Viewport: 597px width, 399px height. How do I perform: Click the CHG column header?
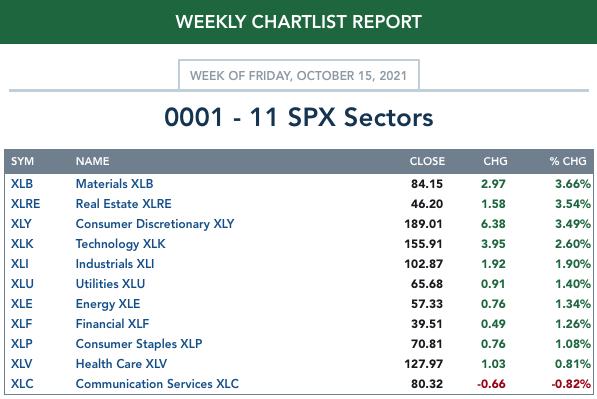(x=495, y=161)
